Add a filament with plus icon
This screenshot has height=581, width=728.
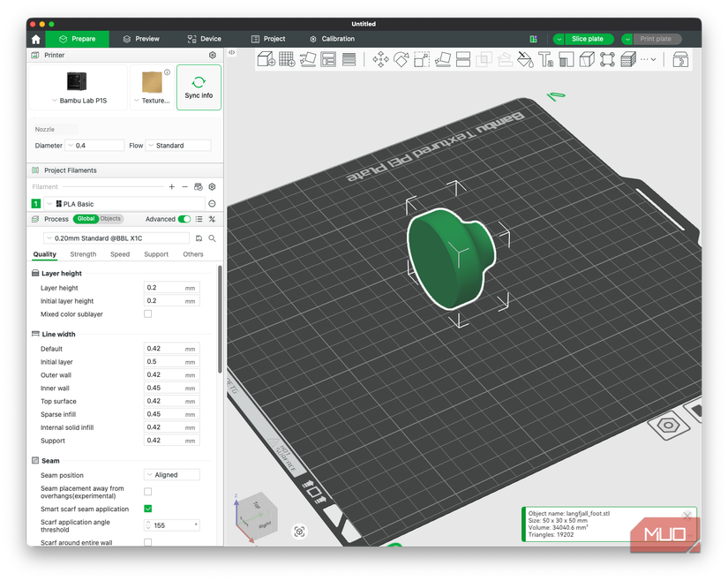click(172, 186)
